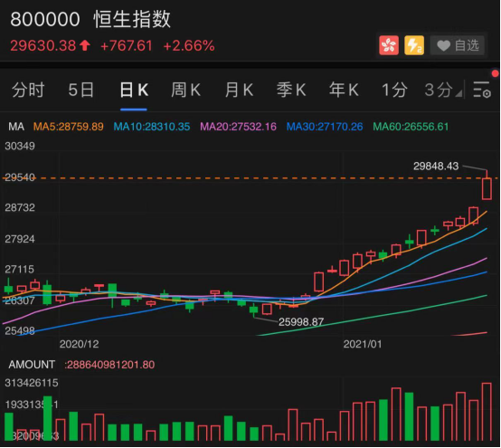Tap the MA20:27532.16 value
The width and height of the screenshot is (501, 448).
(238, 127)
